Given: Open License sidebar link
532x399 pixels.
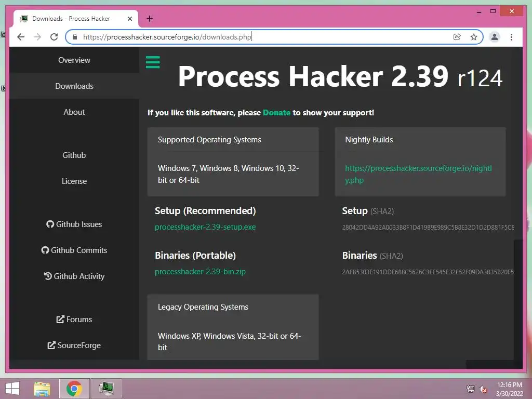Looking at the screenshot, I should tap(74, 181).
